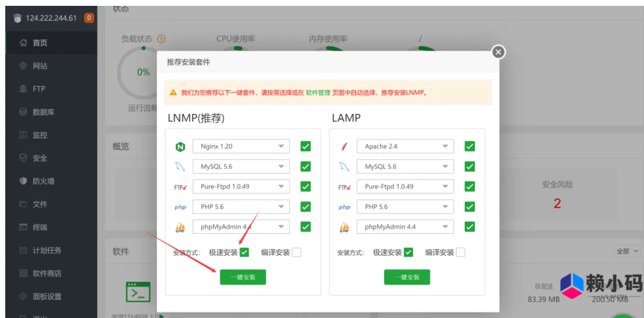This screenshot has width=644, height=318.
Task: Uncheck PHP 5.6 in LNMP
Action: (305, 206)
